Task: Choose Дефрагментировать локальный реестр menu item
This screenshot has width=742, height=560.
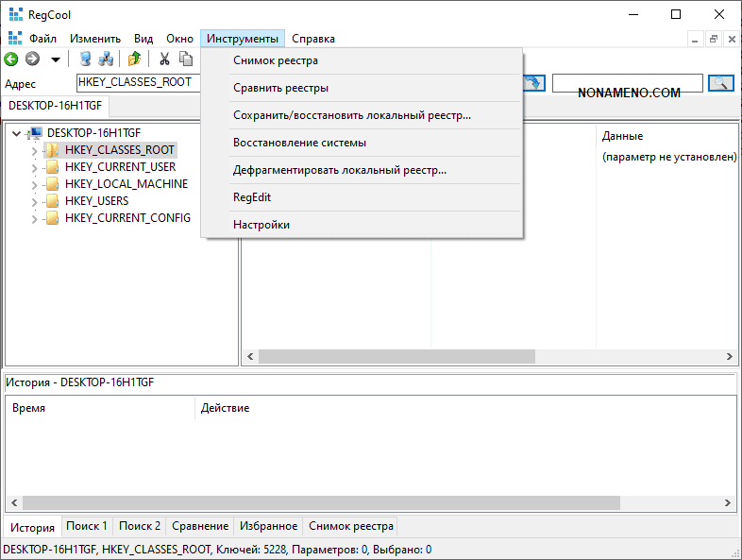Action: [x=340, y=170]
